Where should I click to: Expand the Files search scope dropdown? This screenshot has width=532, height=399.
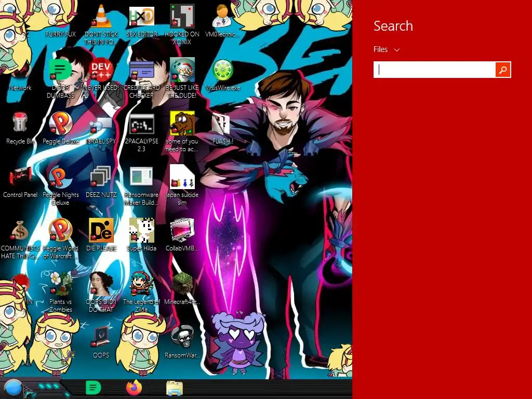387,49
